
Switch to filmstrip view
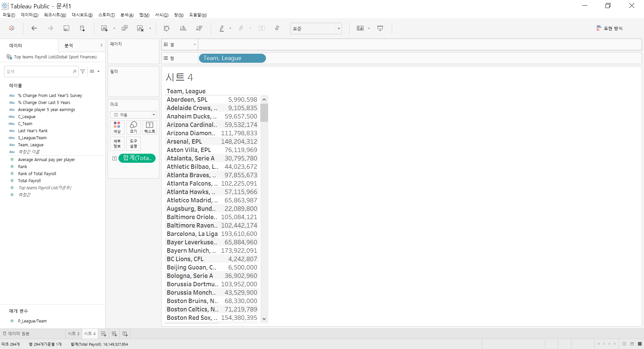(632, 344)
